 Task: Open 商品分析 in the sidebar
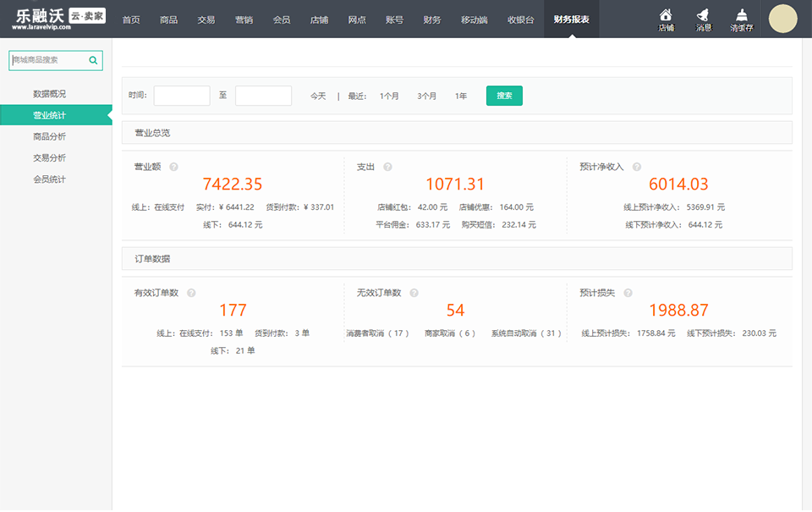pos(50,136)
